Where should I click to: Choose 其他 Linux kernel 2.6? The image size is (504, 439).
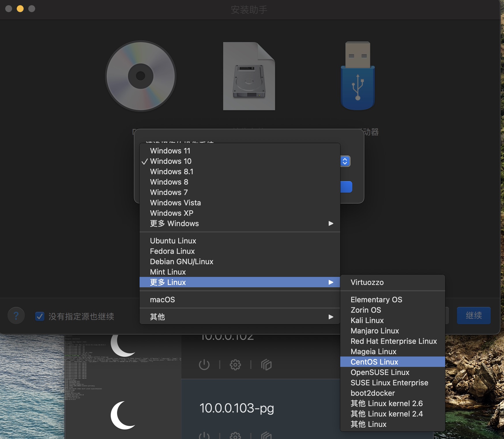pyautogui.click(x=393, y=404)
